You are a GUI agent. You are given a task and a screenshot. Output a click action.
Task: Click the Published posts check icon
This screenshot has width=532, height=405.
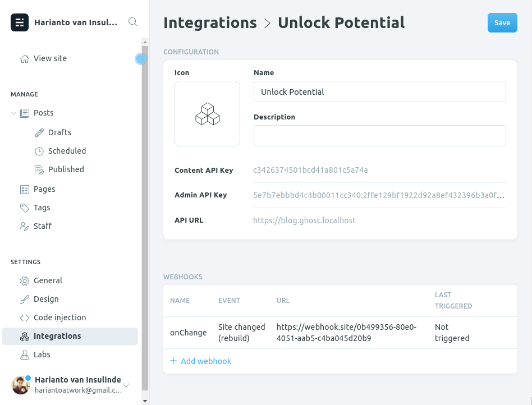(x=39, y=169)
